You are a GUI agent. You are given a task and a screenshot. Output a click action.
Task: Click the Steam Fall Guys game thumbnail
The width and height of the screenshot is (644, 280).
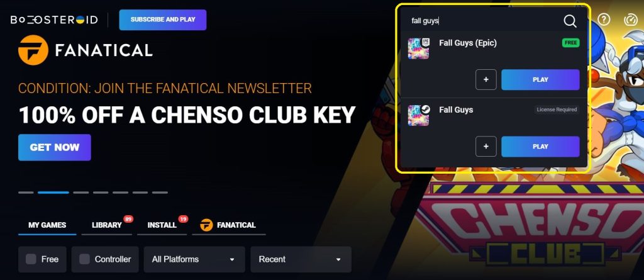click(418, 115)
